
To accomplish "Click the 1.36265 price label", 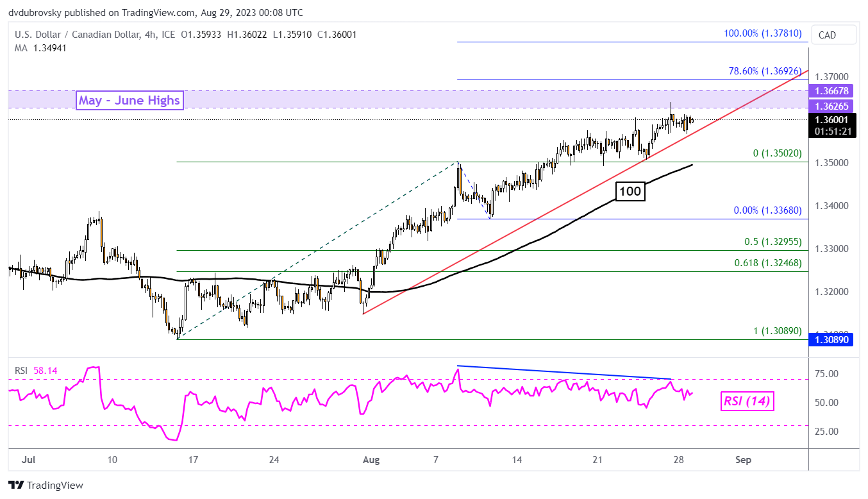I will click(832, 106).
